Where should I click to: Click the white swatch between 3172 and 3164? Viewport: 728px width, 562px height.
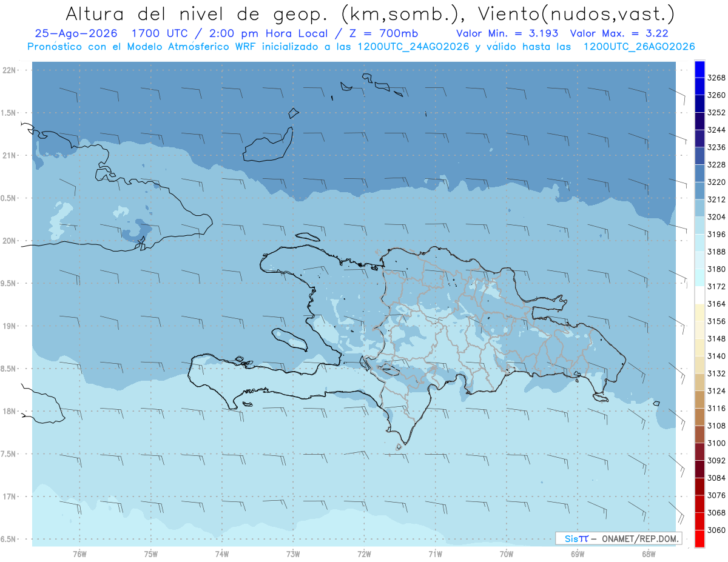pyautogui.click(x=699, y=295)
